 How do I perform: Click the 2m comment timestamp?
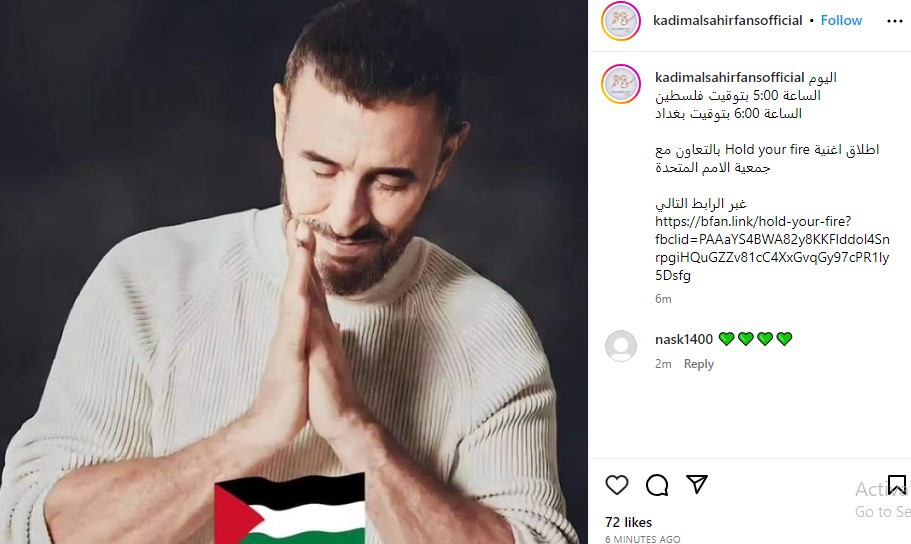tap(663, 364)
